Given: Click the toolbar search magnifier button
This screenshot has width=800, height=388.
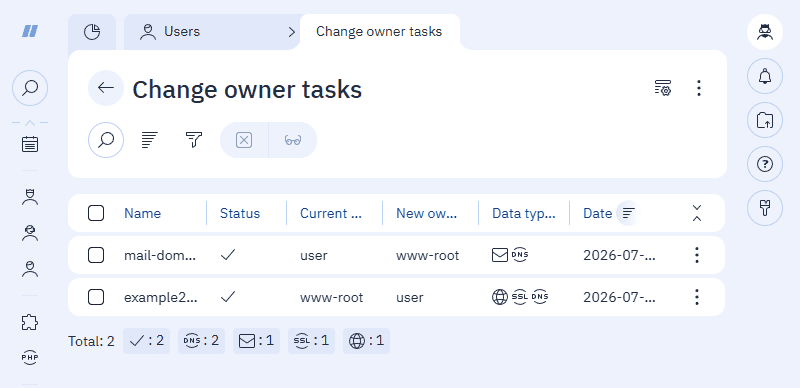Looking at the screenshot, I should tap(106, 140).
